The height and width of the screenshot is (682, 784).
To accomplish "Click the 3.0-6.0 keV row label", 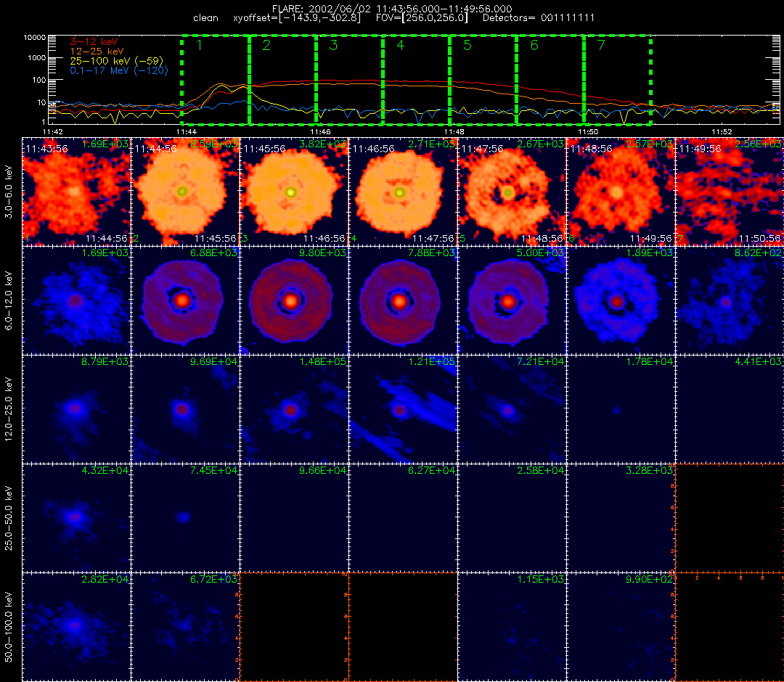I will coord(9,192).
